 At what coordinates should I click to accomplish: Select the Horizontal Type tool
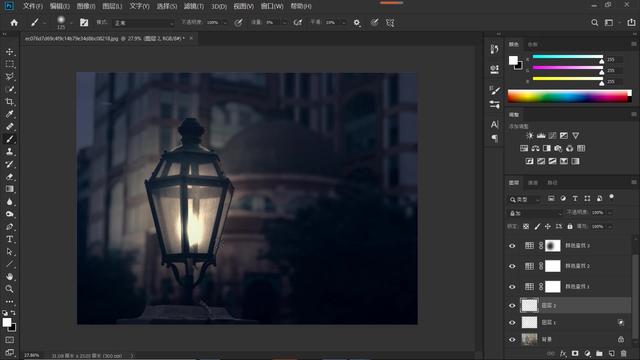tap(9, 239)
